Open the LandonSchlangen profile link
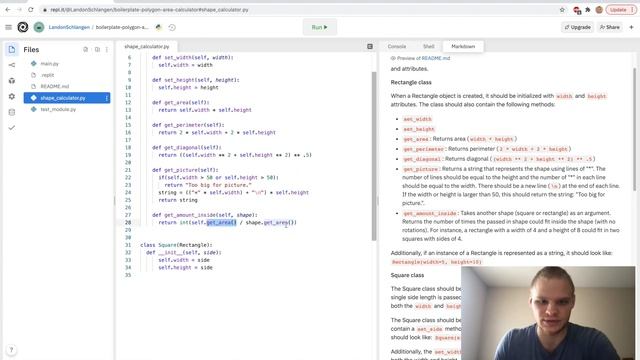The height and width of the screenshot is (360, 640). point(69,27)
